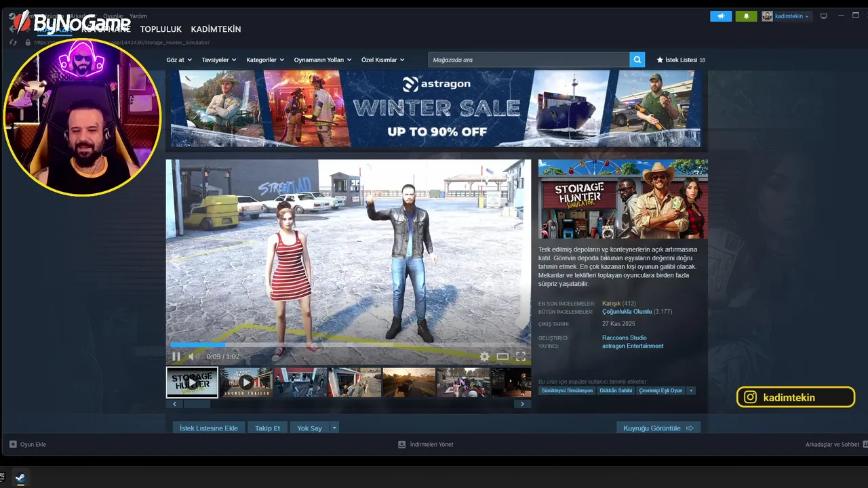Image resolution: width=868 pixels, height=488 pixels.
Task: Click the store search magnifier button
Action: (x=637, y=60)
